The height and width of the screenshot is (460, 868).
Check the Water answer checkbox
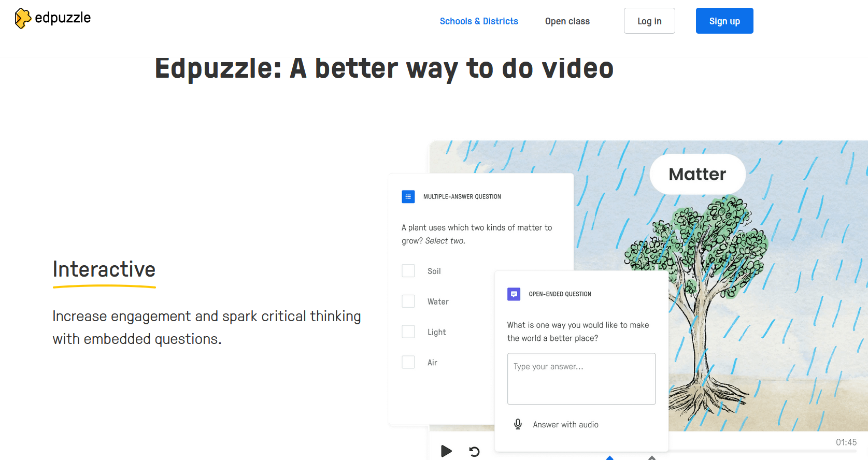408,301
